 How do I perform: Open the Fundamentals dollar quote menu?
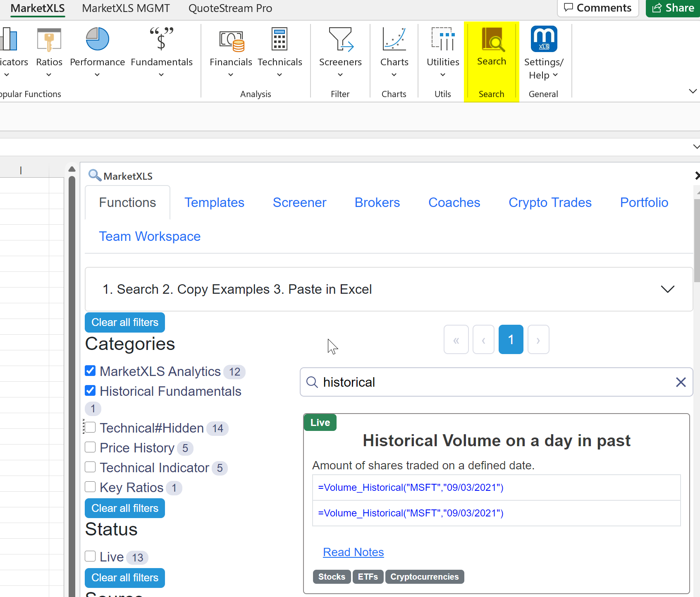161,38
